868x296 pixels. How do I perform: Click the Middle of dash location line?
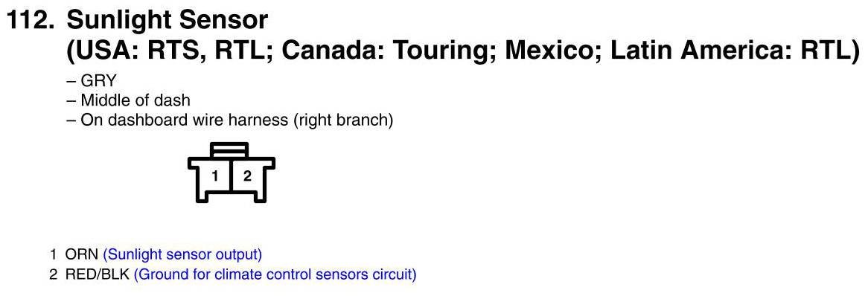pyautogui.click(x=128, y=100)
